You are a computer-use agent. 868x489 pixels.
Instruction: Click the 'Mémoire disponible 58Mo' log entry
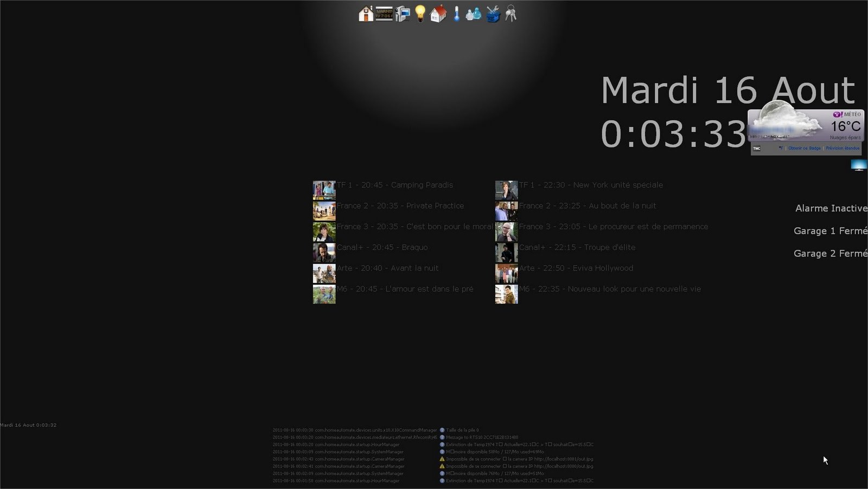[x=495, y=452]
